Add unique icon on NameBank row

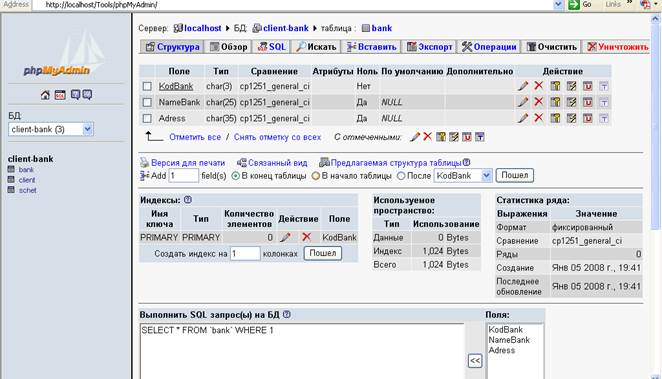coord(587,102)
